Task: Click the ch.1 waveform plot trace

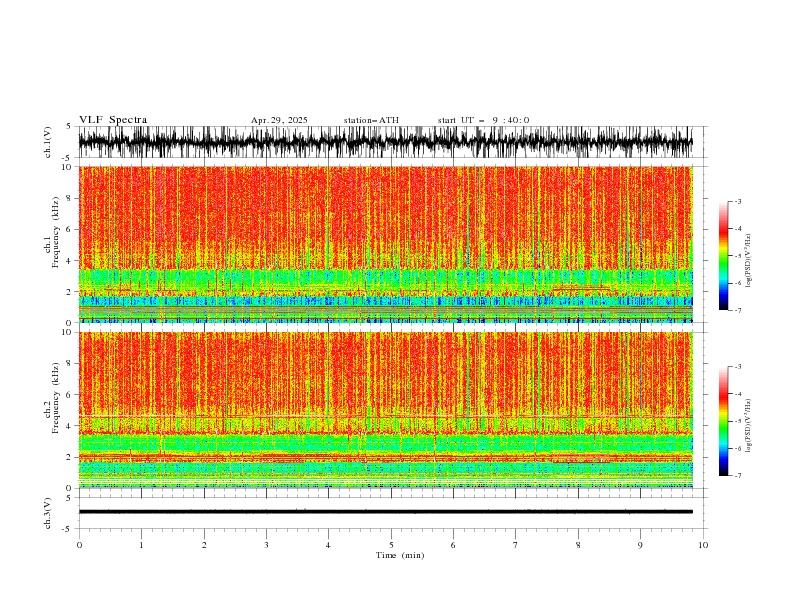Action: pyautogui.click(x=385, y=142)
